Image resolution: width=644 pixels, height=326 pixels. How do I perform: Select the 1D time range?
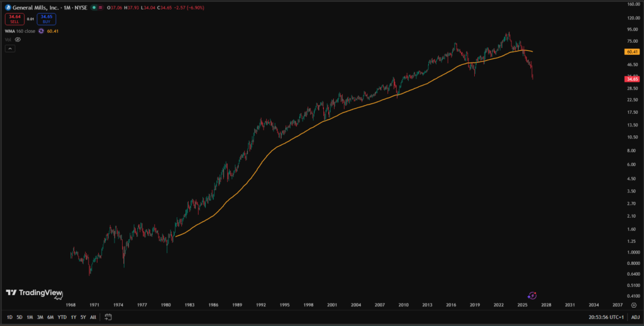tap(9, 317)
